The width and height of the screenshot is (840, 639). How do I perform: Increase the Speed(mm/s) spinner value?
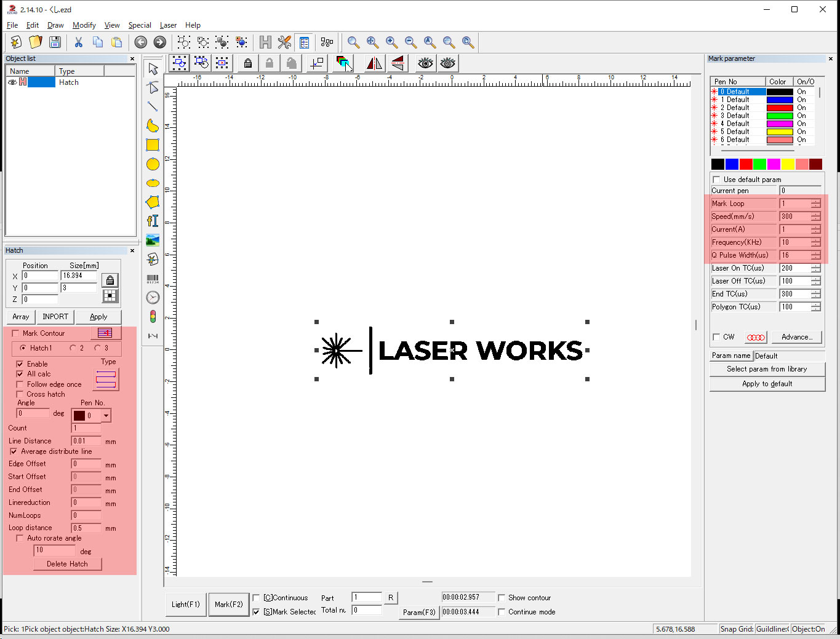815,214
